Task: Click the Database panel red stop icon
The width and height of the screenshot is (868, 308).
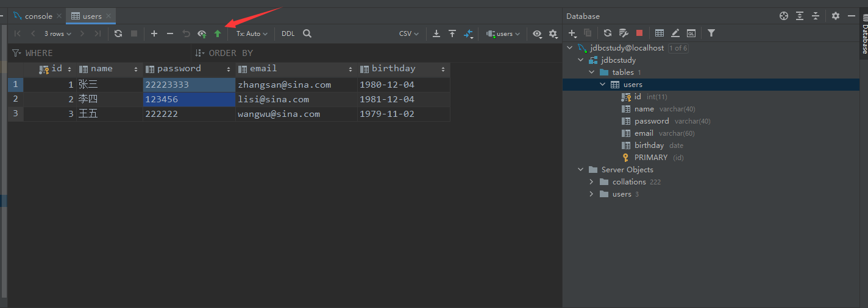Action: pyautogui.click(x=639, y=33)
